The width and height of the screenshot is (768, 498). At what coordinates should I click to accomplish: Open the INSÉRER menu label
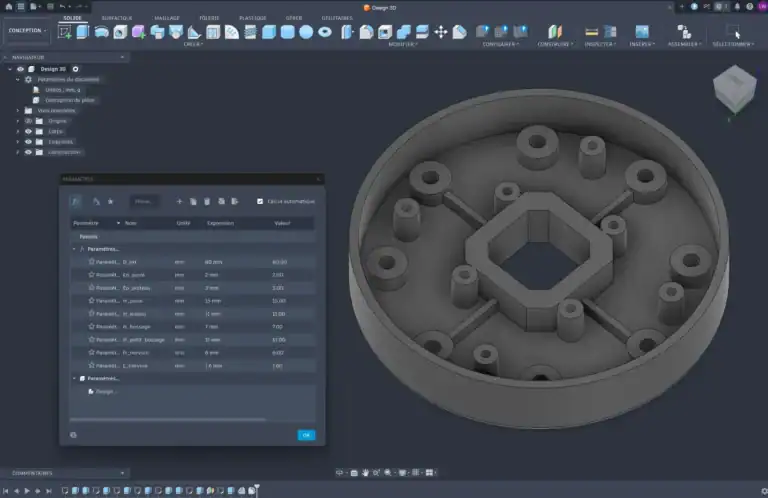pos(642,44)
